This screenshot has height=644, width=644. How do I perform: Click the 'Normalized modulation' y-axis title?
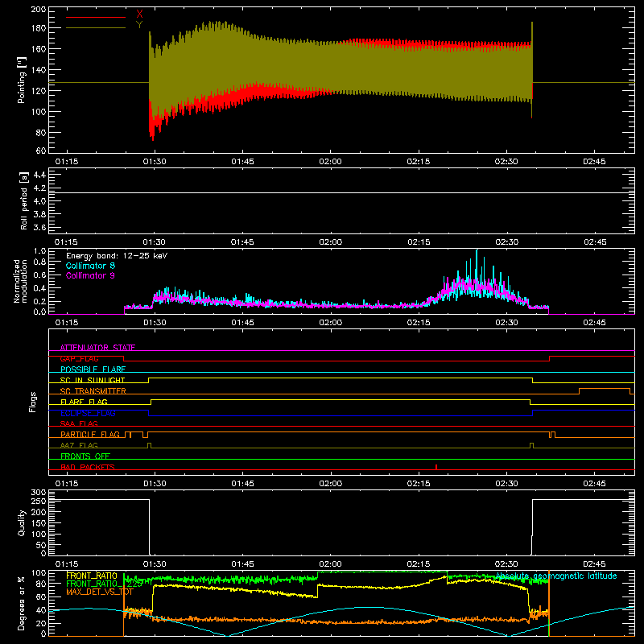point(20,281)
